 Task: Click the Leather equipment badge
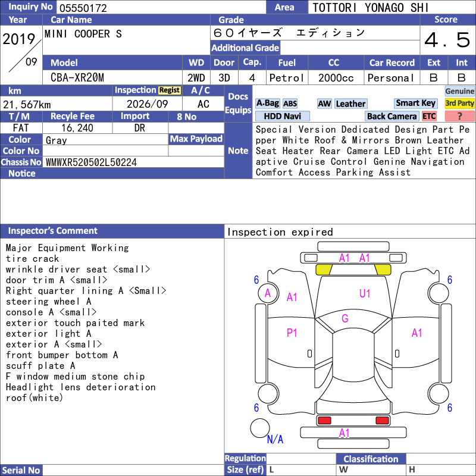(350, 104)
